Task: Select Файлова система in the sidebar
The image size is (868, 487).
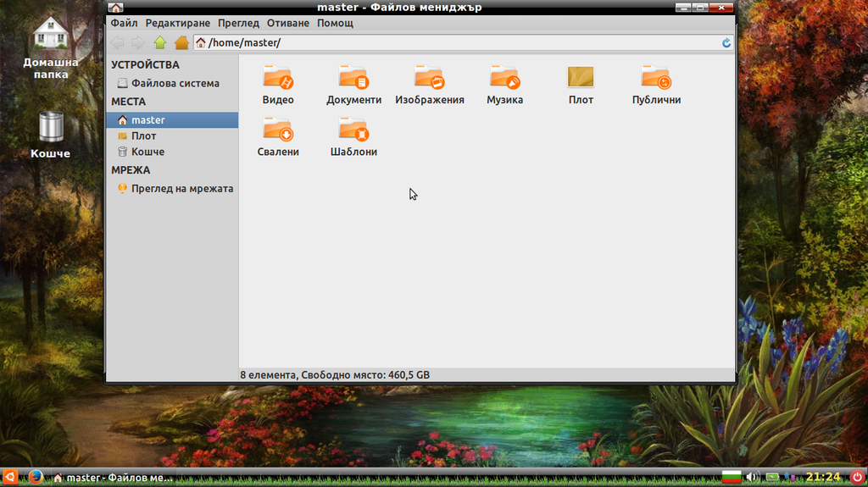Action: [x=172, y=84]
